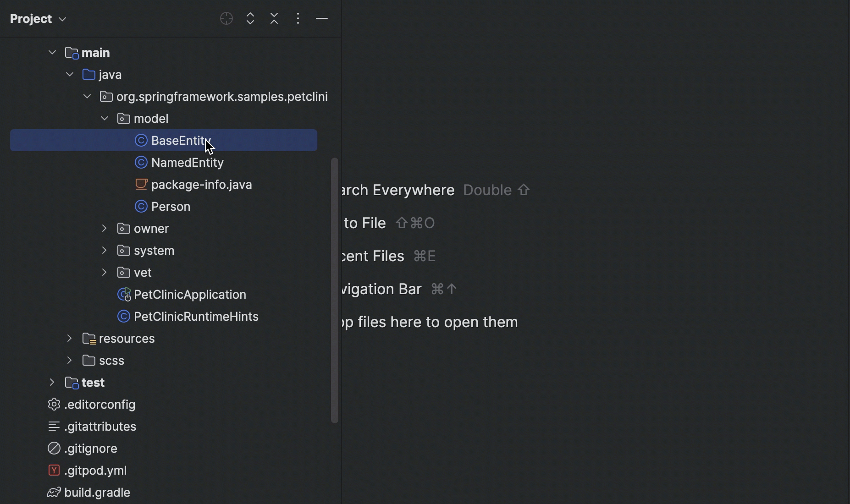The image size is (850, 504).
Task: Click the class icon next to Person
Action: tap(142, 207)
